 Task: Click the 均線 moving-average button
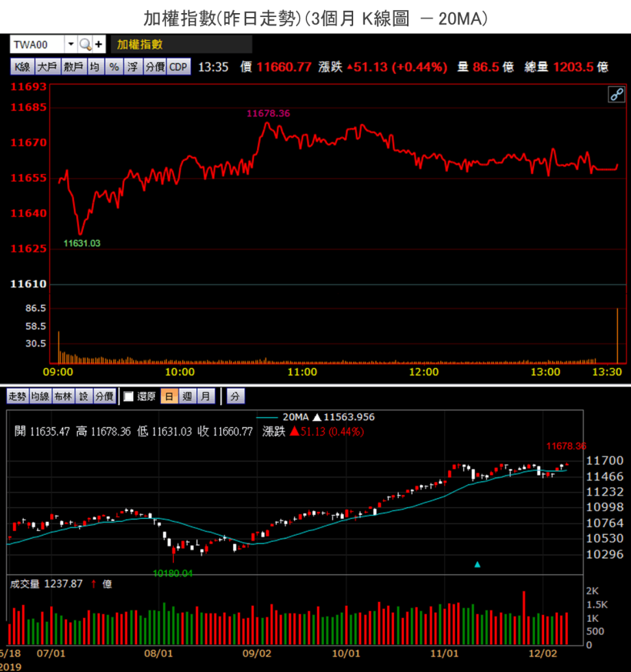tap(40, 396)
